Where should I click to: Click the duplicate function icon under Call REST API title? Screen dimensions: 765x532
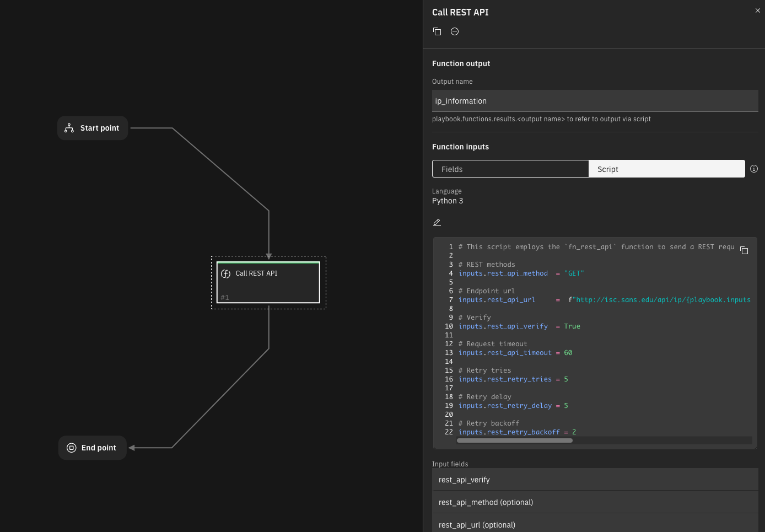click(x=437, y=31)
